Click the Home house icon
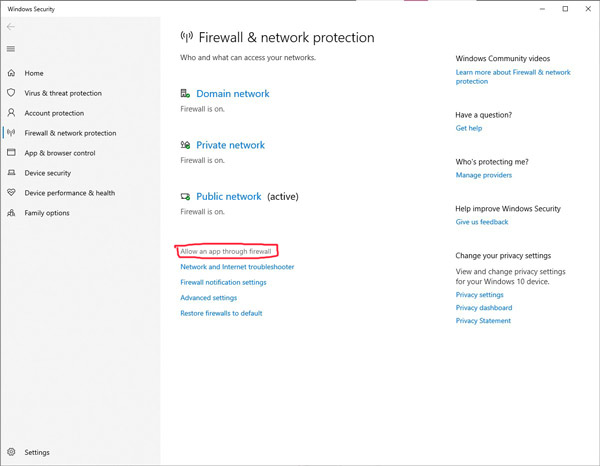 click(x=11, y=73)
